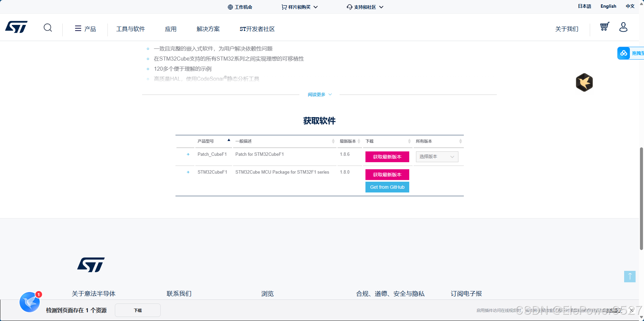The width and height of the screenshot is (644, 321).
Task: Sort by 最新版本 column
Action: point(350,141)
